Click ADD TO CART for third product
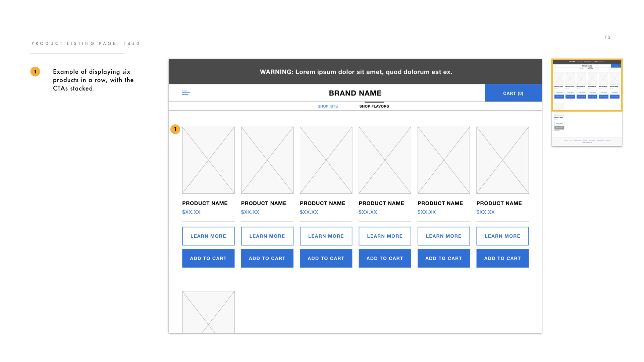 click(x=326, y=258)
